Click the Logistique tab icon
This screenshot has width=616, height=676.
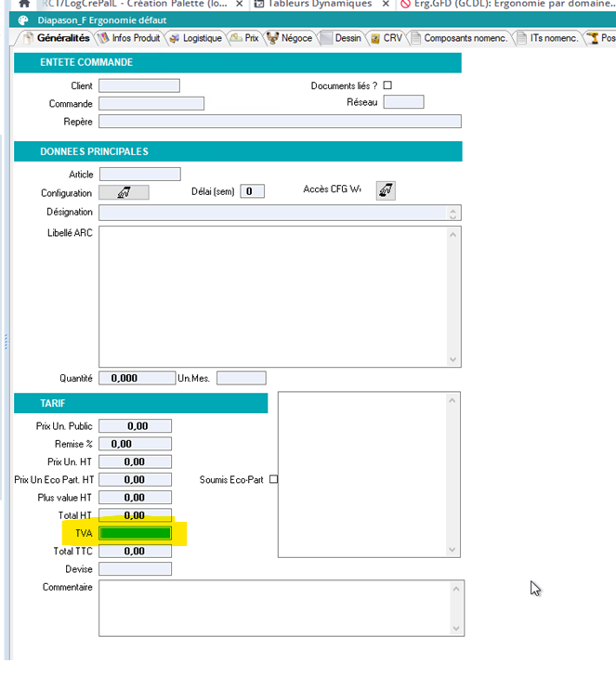coord(174,38)
